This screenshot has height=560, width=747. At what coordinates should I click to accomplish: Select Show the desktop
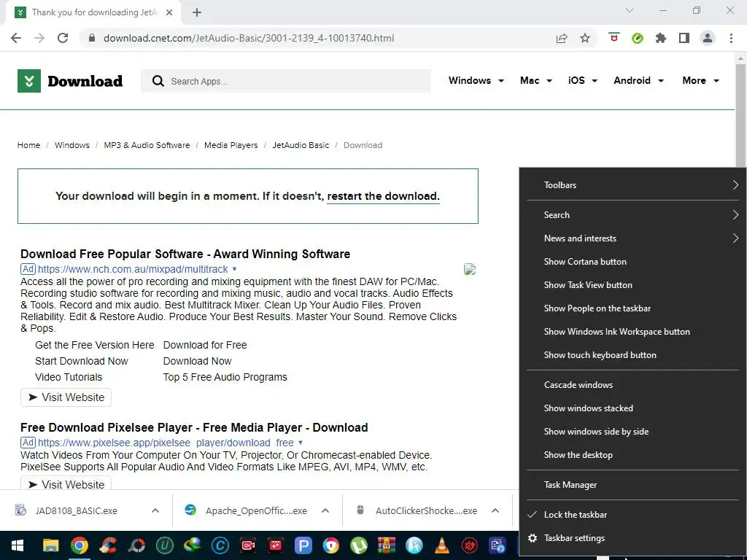(632, 455)
